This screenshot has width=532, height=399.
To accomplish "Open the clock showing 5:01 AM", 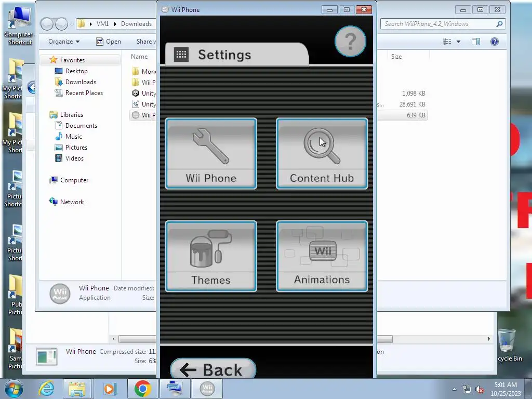I will click(506, 389).
